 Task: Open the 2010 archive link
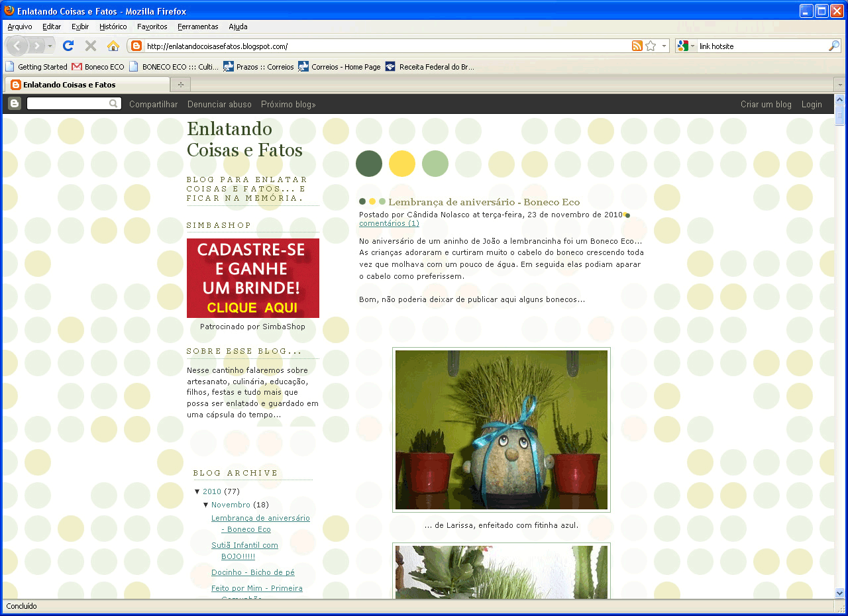(x=212, y=491)
